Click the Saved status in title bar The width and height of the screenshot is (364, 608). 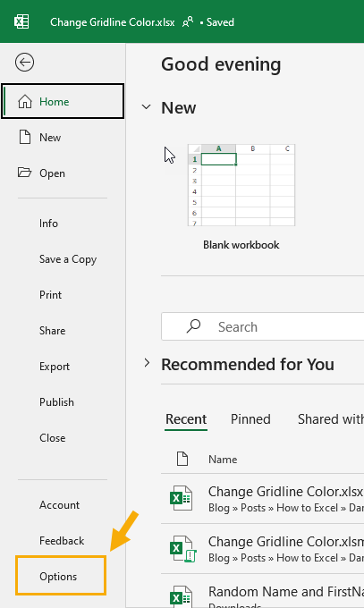click(220, 22)
